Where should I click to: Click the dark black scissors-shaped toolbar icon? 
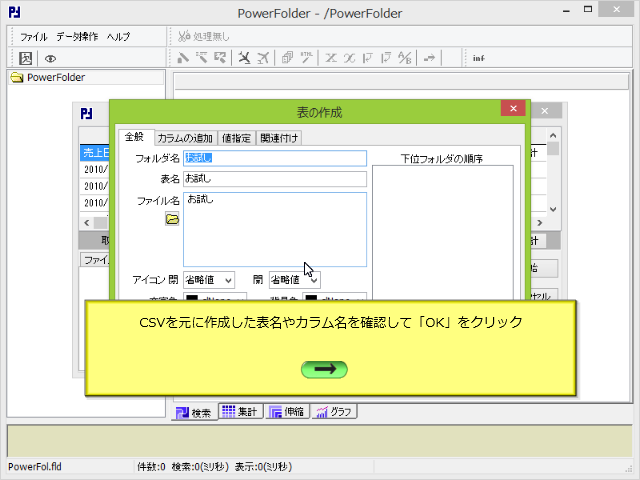(244, 58)
